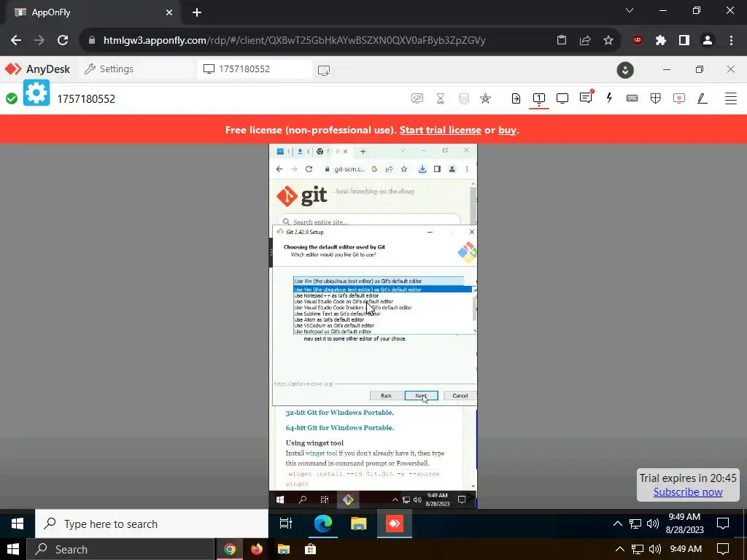Click the plain display icon next to monitor 1
Image resolution: width=747 pixels, height=560 pixels.
click(562, 98)
